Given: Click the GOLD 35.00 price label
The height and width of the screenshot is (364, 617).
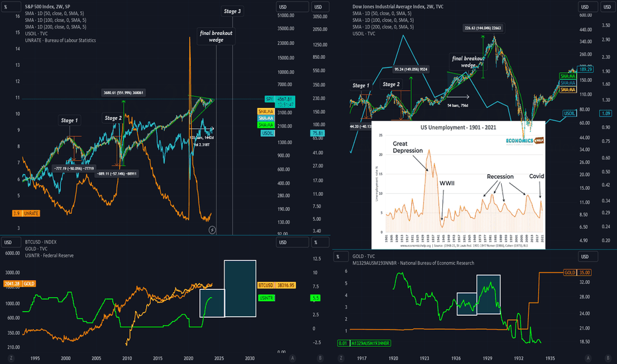Looking at the screenshot, I should pos(578,272).
